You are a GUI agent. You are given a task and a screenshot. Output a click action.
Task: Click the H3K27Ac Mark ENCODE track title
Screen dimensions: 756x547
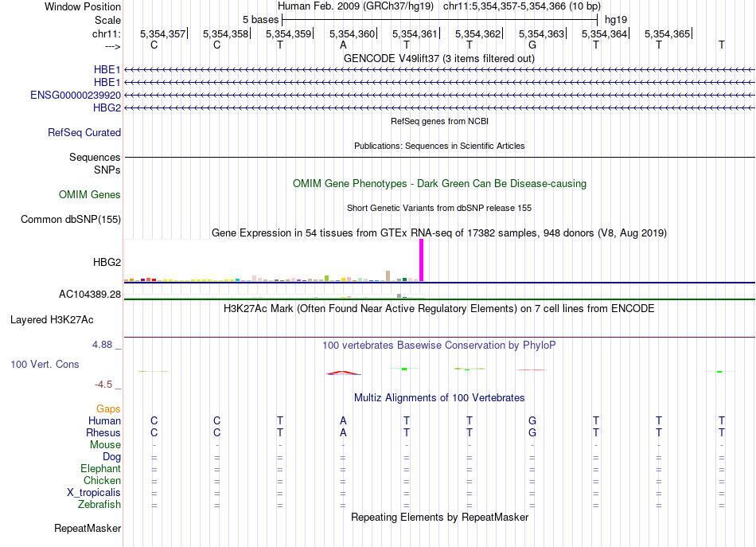pos(439,308)
